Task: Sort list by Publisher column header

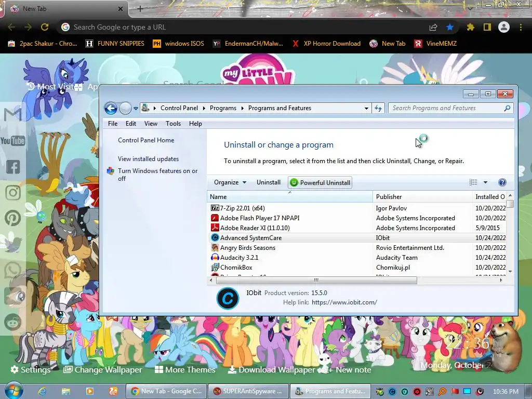Action: tap(422, 197)
